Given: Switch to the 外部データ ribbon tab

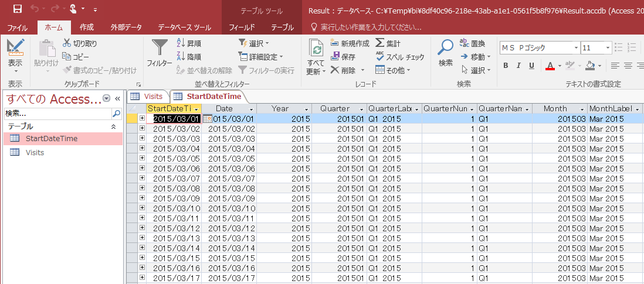Looking at the screenshot, I should pyautogui.click(x=126, y=28).
